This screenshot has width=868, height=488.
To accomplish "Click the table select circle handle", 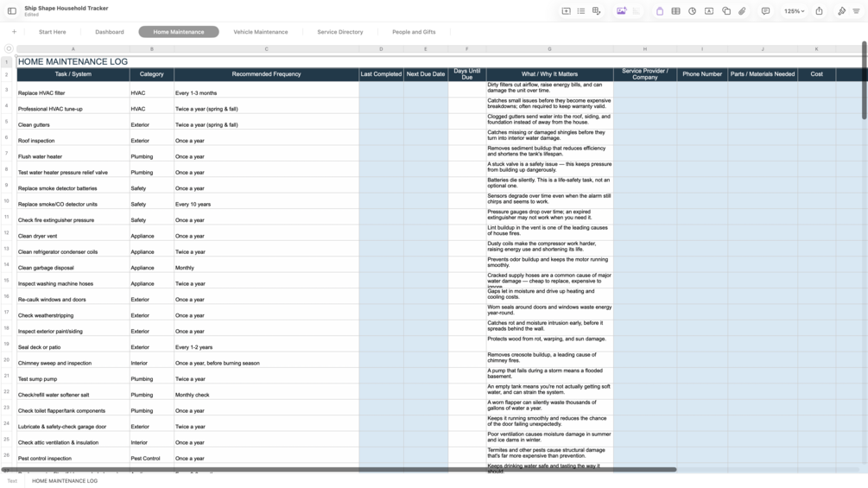I will 9,48.
